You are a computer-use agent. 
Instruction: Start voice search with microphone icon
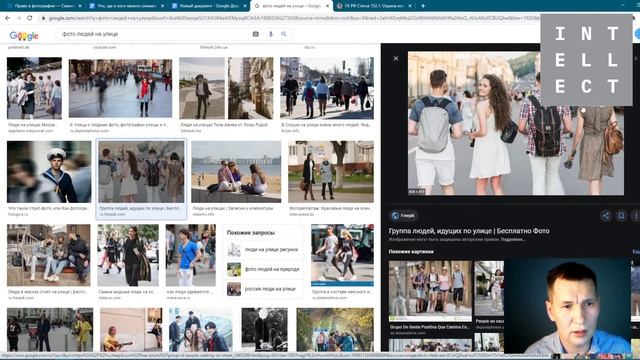271,34
